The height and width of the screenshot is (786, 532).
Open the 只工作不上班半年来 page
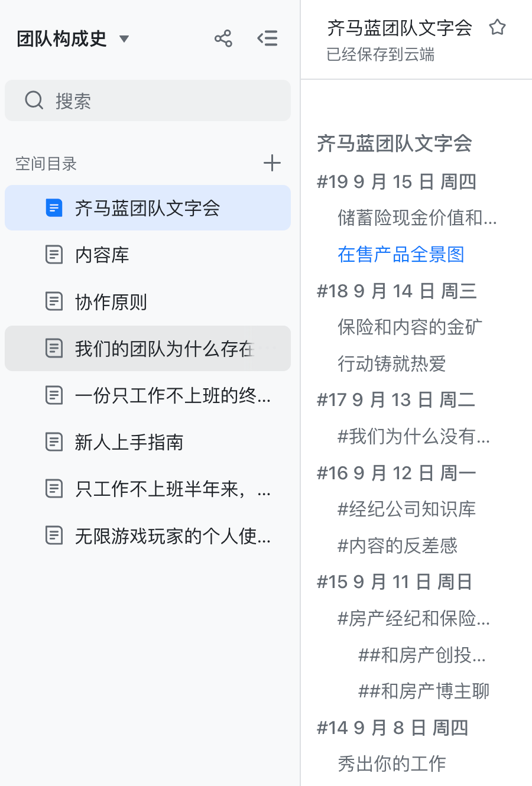tap(172, 489)
